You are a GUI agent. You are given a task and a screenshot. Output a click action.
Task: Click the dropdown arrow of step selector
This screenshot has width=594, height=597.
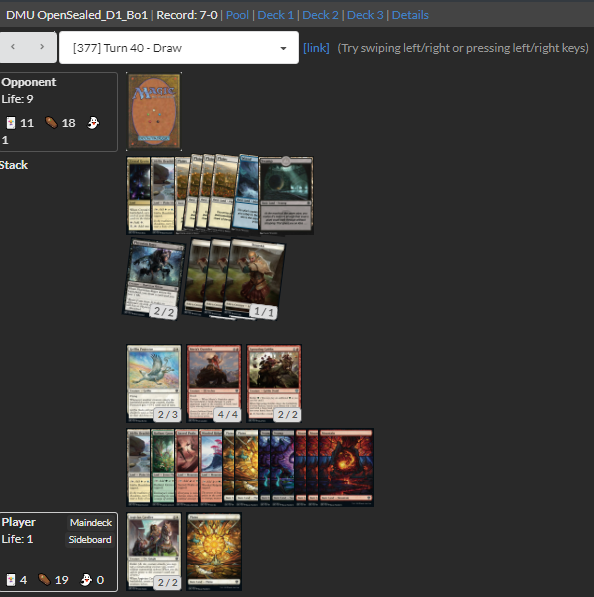tap(283, 48)
